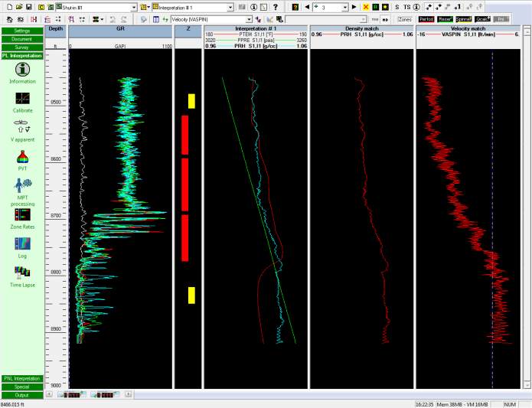Image resolution: width=532 pixels, height=408 pixels.
Task: Click the horizontal scroll left arrow at bottom
Action: tap(49, 394)
